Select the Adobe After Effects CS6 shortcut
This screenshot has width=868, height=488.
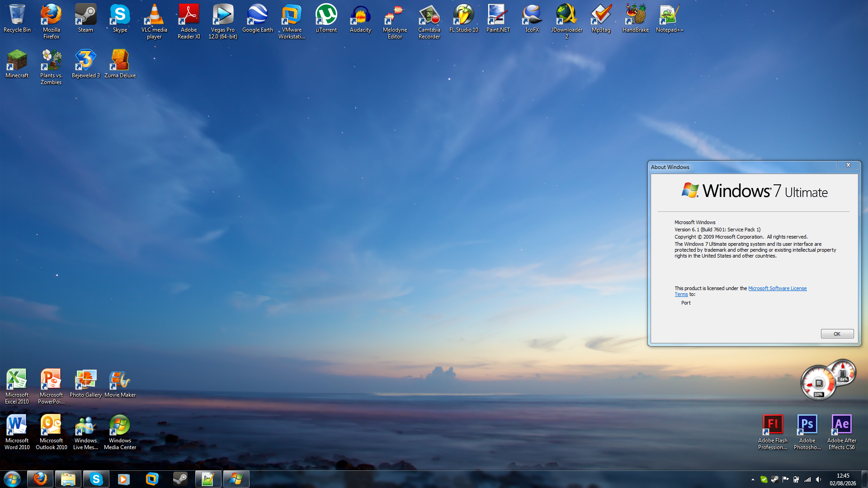coord(842,432)
